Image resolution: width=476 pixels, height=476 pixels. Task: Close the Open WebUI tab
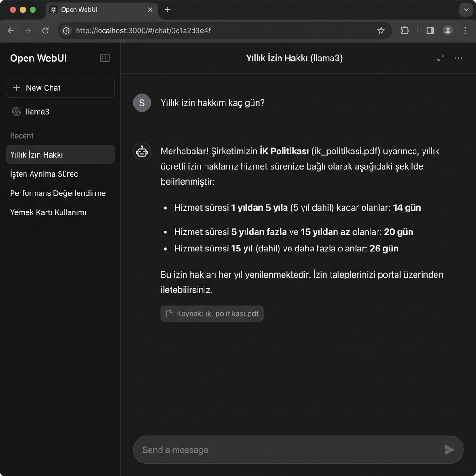tap(150, 10)
